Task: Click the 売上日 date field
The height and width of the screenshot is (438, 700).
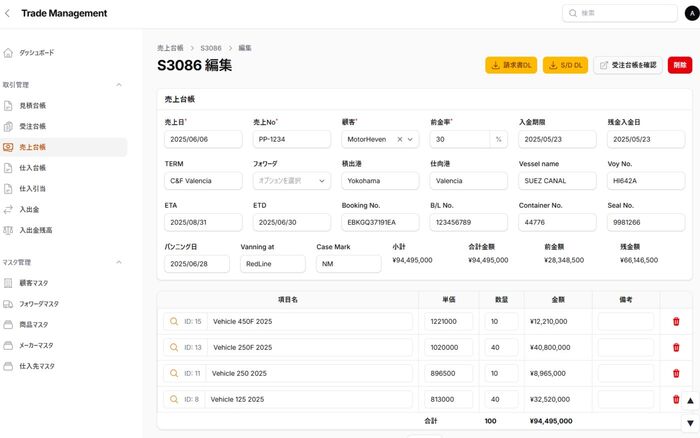Action: [x=203, y=139]
